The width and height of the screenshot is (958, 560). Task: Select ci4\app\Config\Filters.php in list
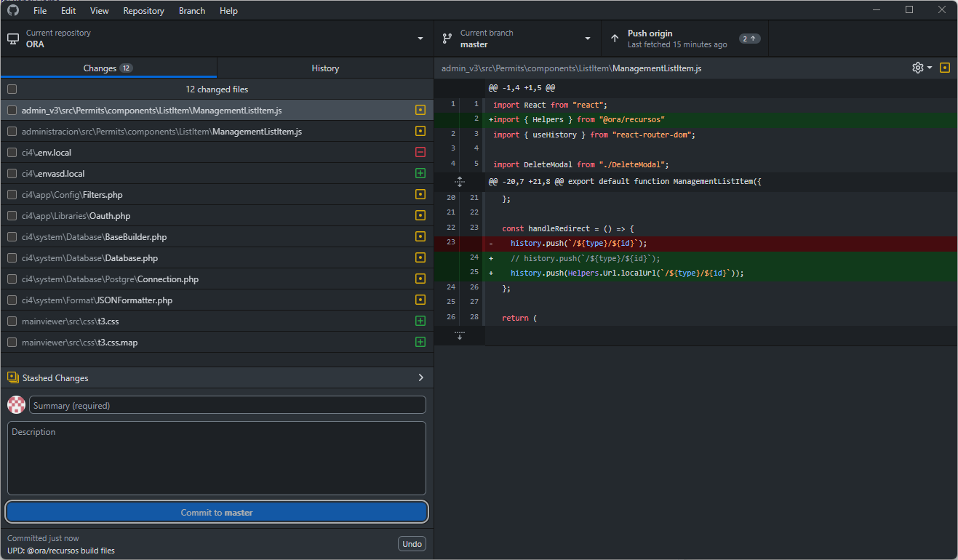(217, 195)
